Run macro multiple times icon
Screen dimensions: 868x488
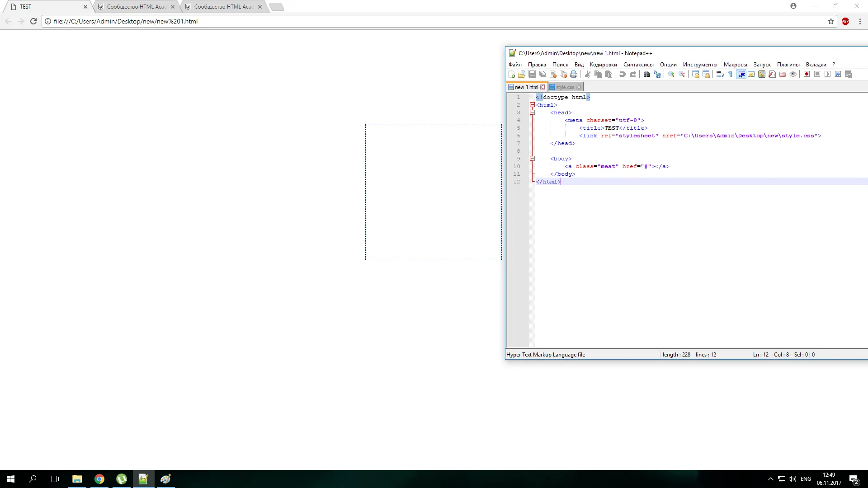(x=838, y=74)
